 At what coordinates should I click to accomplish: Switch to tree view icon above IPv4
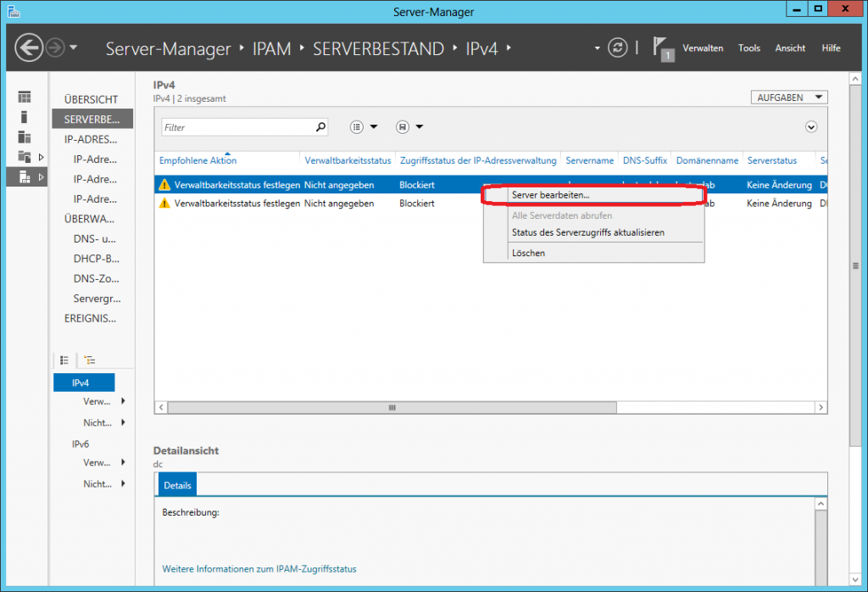tap(90, 360)
